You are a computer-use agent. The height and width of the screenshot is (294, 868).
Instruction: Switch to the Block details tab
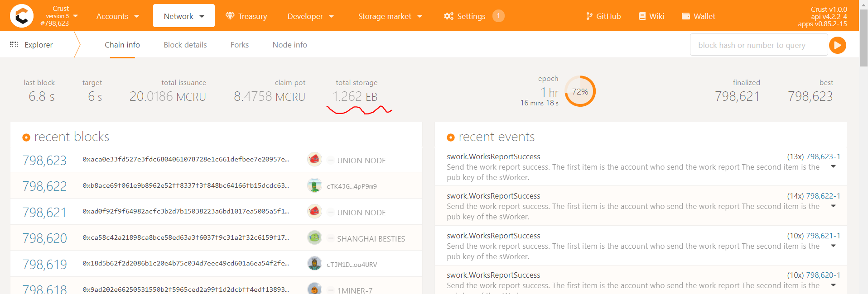point(185,45)
